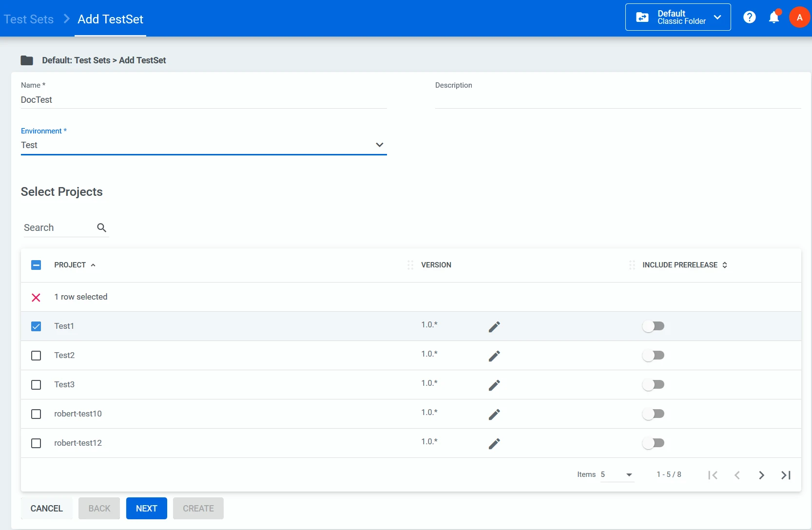Enable include prerelease for Test2
812x530 pixels.
[x=653, y=355]
